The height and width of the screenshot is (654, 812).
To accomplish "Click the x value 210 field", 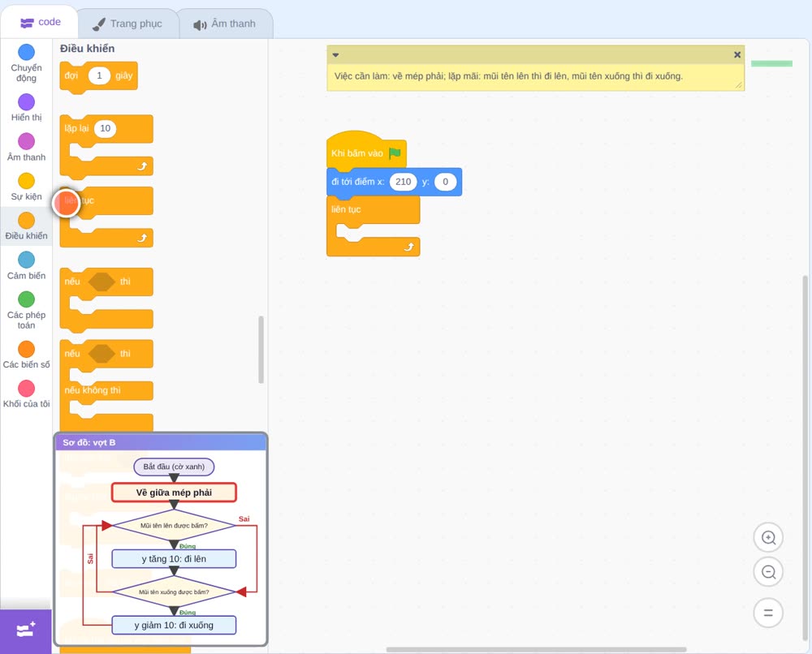I will (403, 182).
